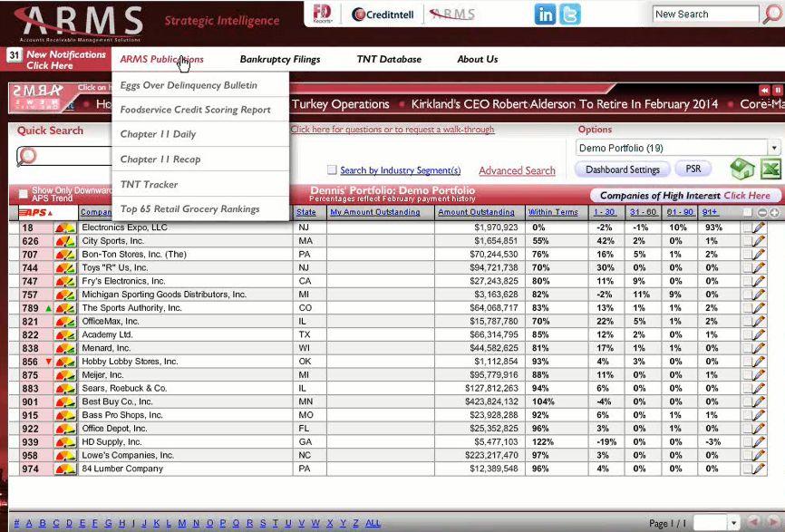Select Eggs Over Delinquency Bulletin menu item
Image resolution: width=785 pixels, height=532 pixels.
189,85
